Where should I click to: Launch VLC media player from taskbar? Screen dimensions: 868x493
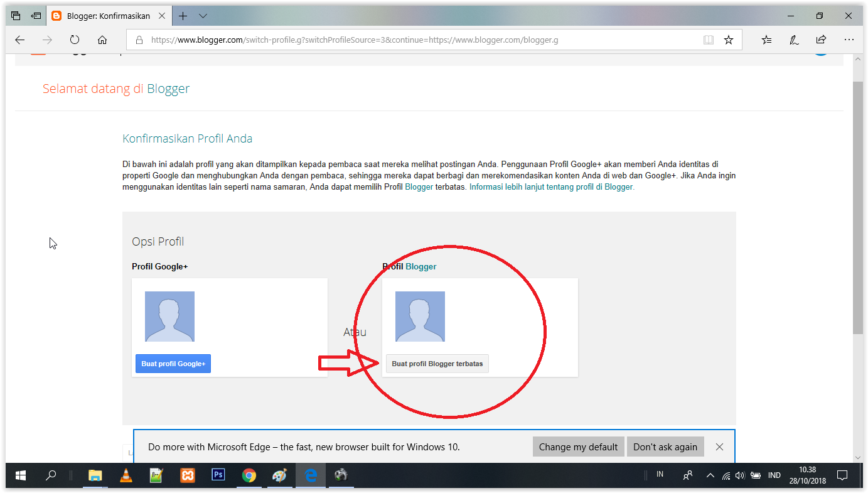[x=126, y=475]
